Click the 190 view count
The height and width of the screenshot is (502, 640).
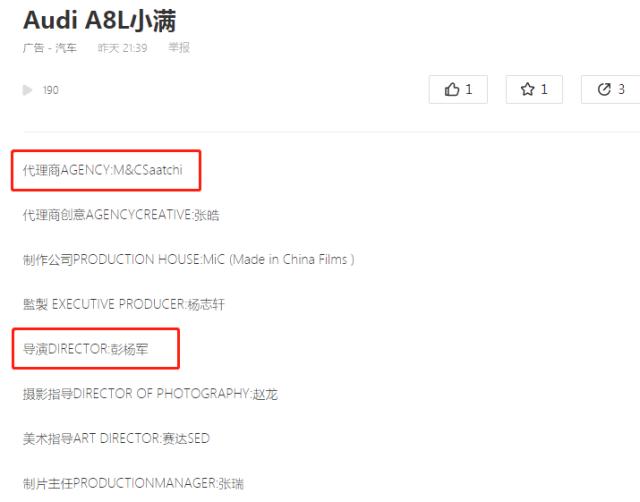click(x=51, y=90)
